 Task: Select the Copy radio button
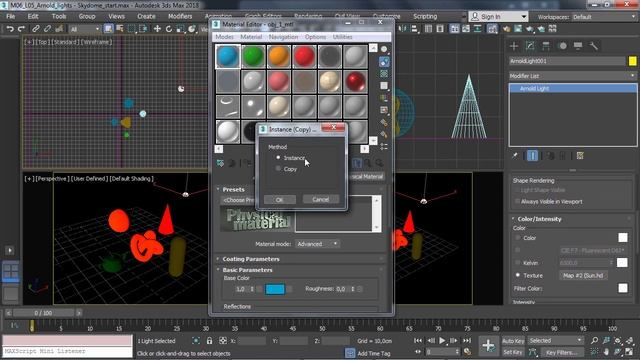click(x=278, y=169)
